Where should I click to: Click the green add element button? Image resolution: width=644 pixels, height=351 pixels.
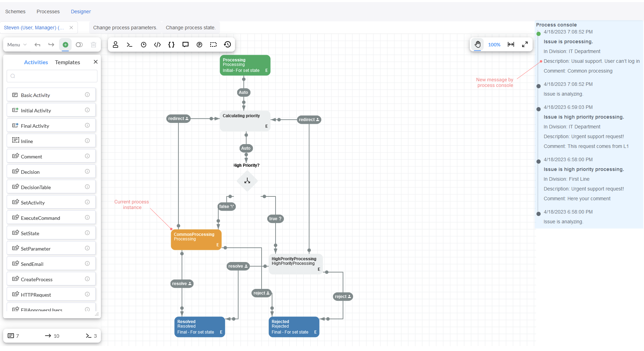(65, 45)
